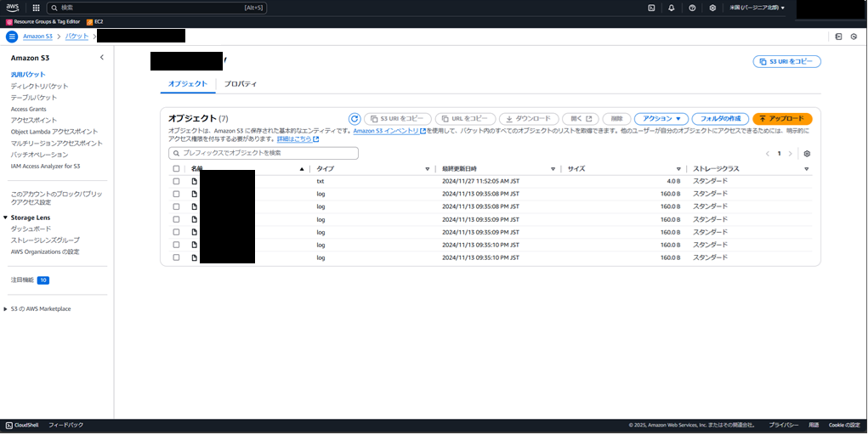Open the 詳細はこちら link

pyautogui.click(x=298, y=139)
